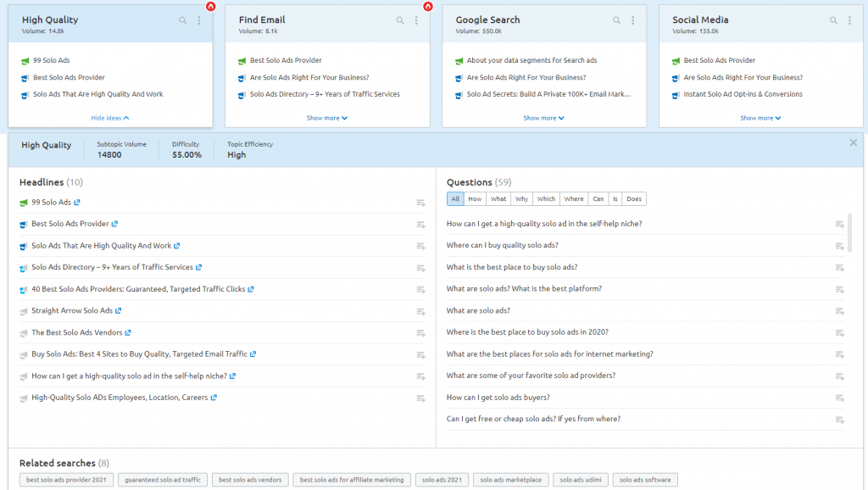Click the search icon on Google Search card

click(x=617, y=20)
